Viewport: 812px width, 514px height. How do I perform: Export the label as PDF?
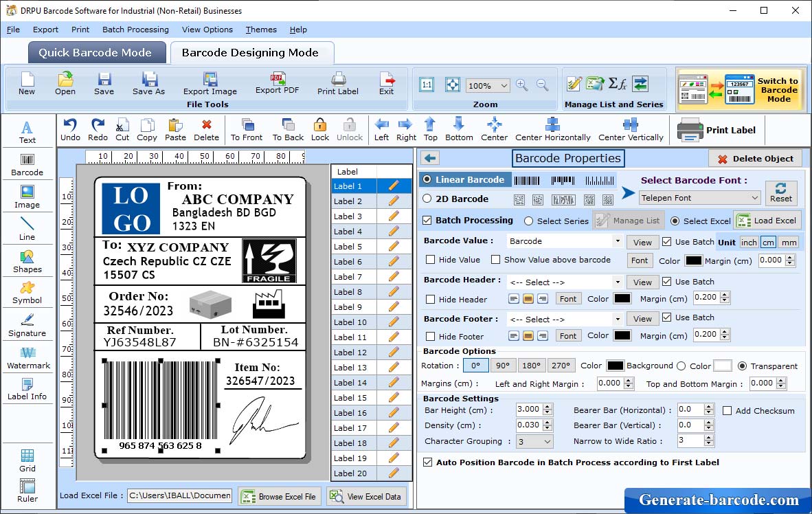point(277,83)
